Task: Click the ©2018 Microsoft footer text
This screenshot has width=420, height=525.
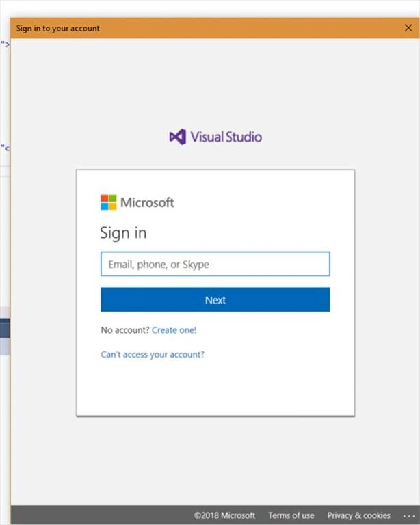Action: (x=224, y=515)
